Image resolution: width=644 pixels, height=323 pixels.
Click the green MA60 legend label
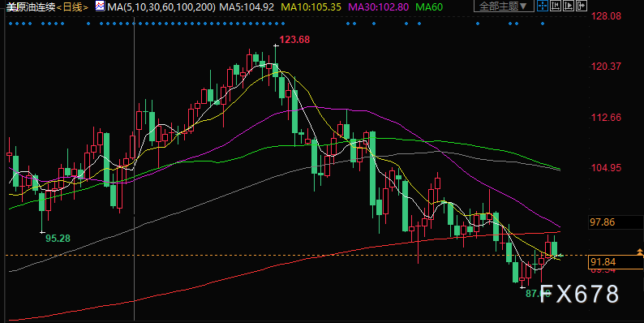pos(429,7)
